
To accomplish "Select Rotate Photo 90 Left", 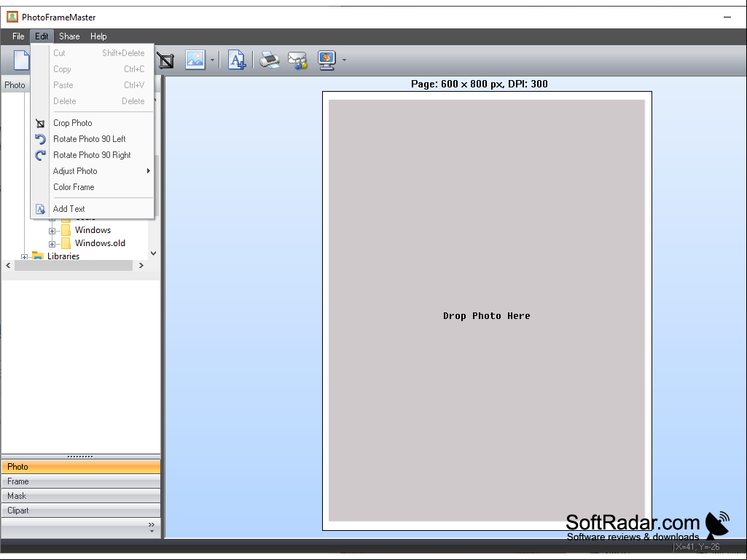I will point(93,139).
